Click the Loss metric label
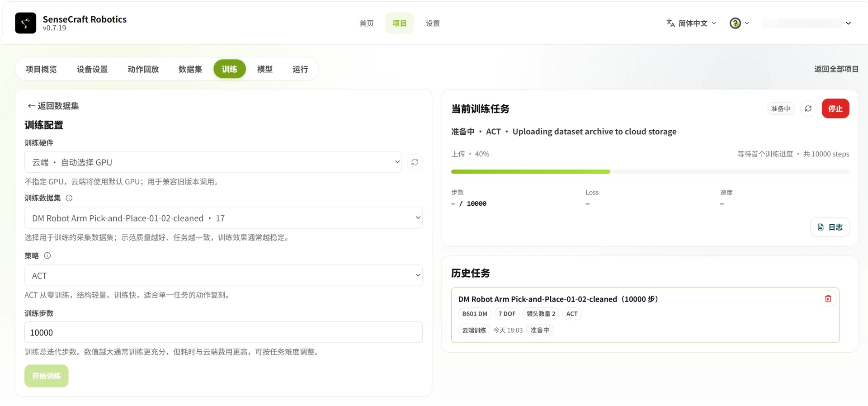Viewport: 868px width, 406px height. [592, 193]
